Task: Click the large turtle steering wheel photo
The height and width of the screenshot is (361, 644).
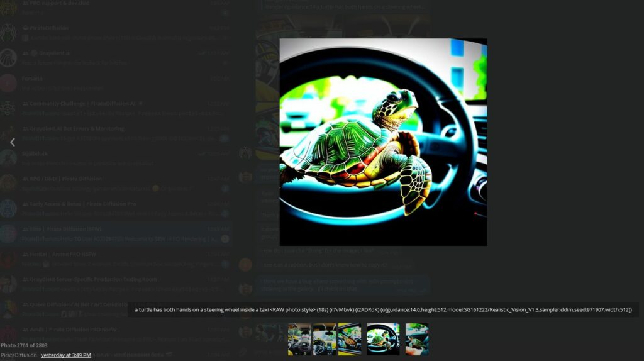Action: (x=383, y=142)
